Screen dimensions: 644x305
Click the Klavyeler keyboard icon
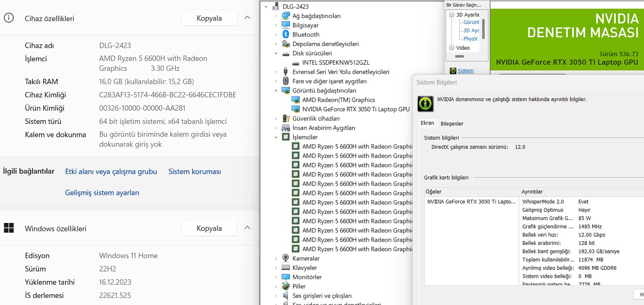point(285,268)
